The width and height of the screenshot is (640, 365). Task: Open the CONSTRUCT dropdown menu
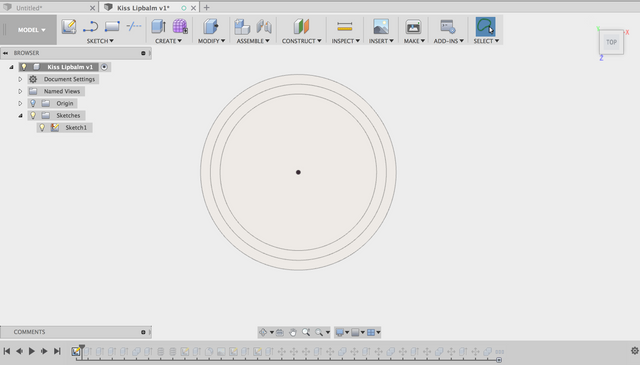pos(302,41)
